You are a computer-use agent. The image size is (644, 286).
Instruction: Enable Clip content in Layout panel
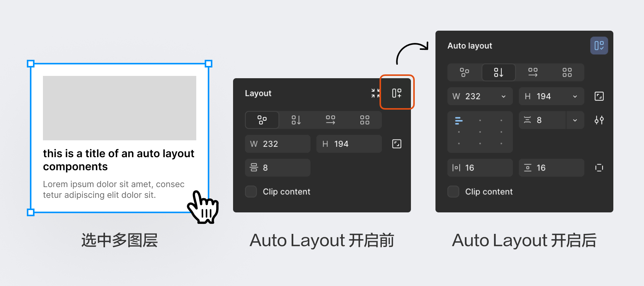point(251,192)
